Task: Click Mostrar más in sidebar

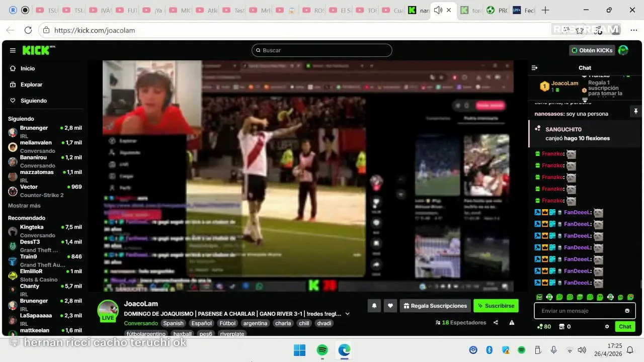Action: [24, 206]
